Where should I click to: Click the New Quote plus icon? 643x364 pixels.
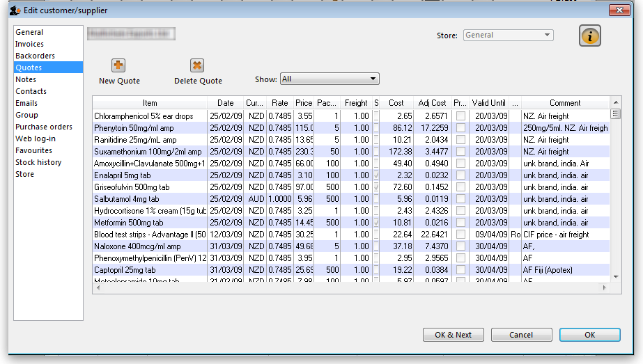(118, 65)
